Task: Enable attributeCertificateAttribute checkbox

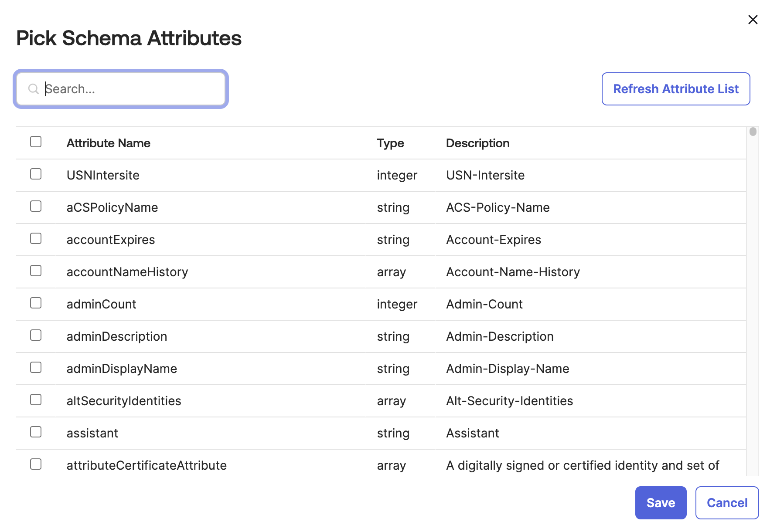Action: click(x=36, y=464)
